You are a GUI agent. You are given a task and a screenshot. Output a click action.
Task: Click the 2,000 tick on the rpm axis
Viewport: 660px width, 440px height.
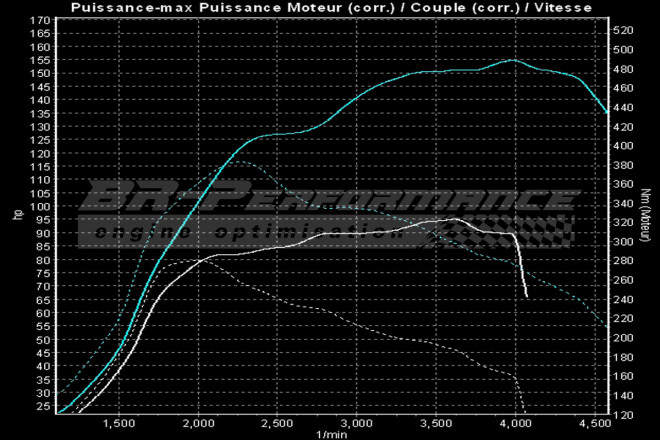(x=198, y=424)
